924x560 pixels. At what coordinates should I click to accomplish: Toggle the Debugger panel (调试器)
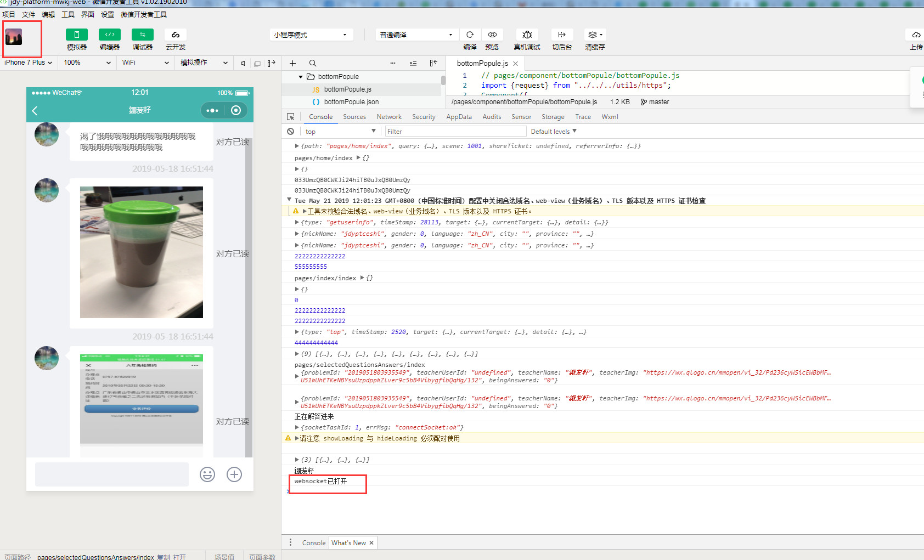click(x=143, y=35)
